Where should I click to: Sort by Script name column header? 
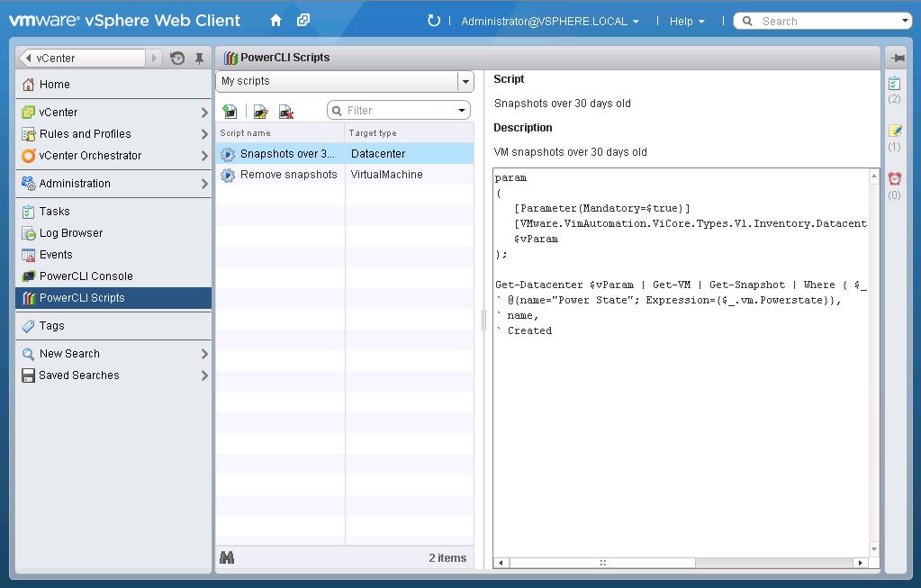(x=280, y=133)
